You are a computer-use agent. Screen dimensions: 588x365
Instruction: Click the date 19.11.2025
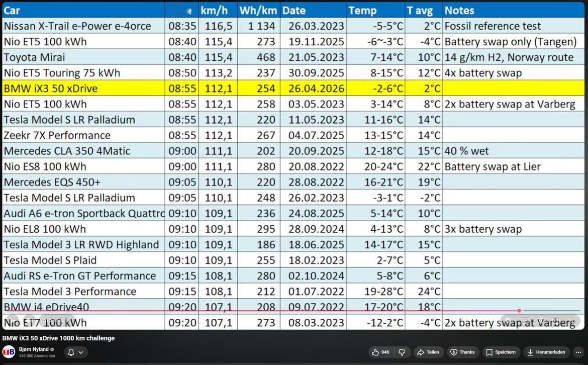[x=316, y=42]
